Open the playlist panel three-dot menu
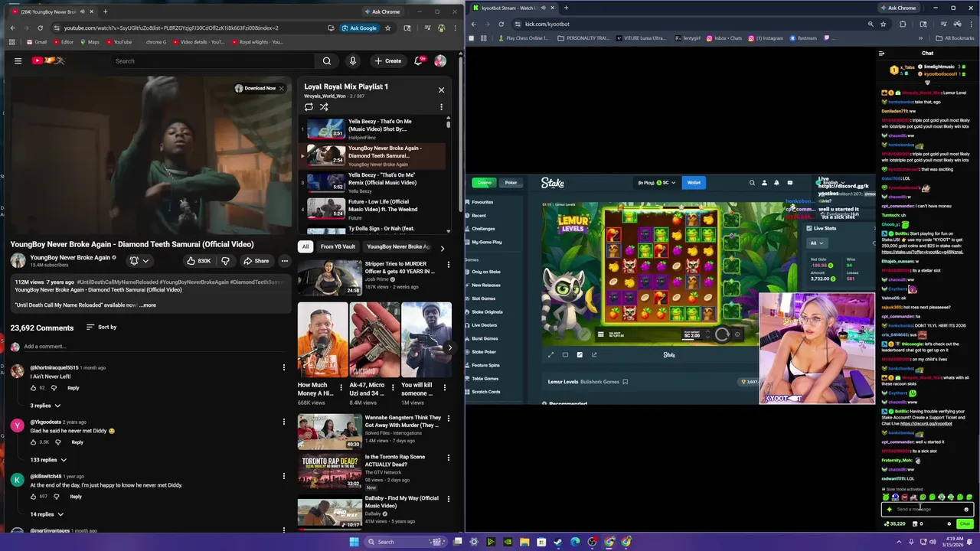Image resolution: width=980 pixels, height=551 pixels. click(441, 106)
